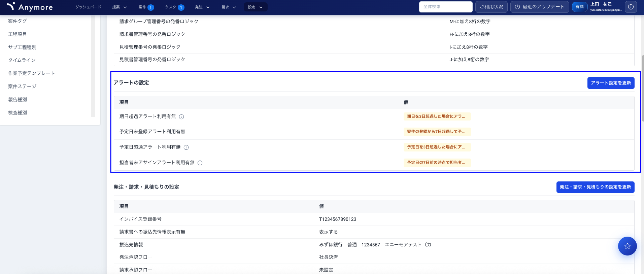This screenshot has height=274, width=644.
Task: Click info icon beside 予定日超過アラート利用有無
Action: click(186, 147)
